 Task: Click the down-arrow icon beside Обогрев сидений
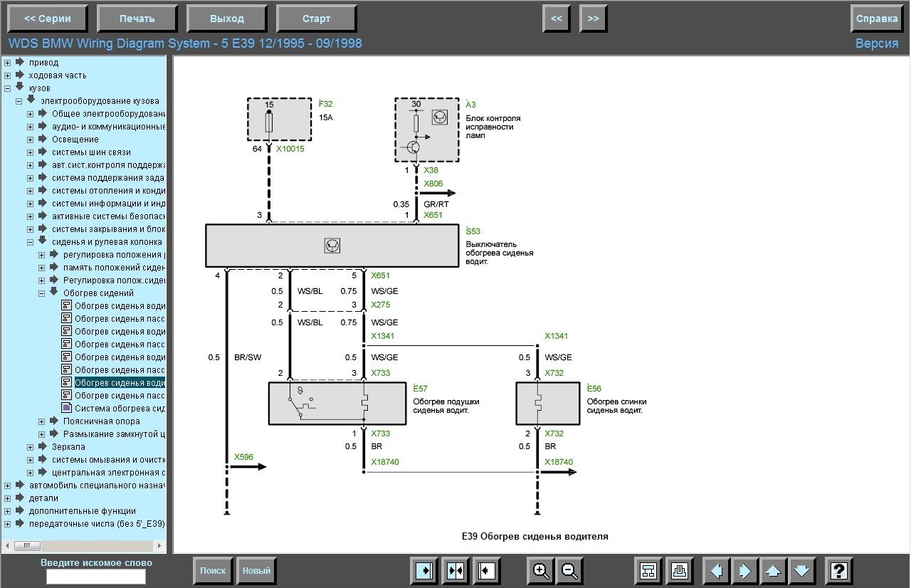coord(54,292)
